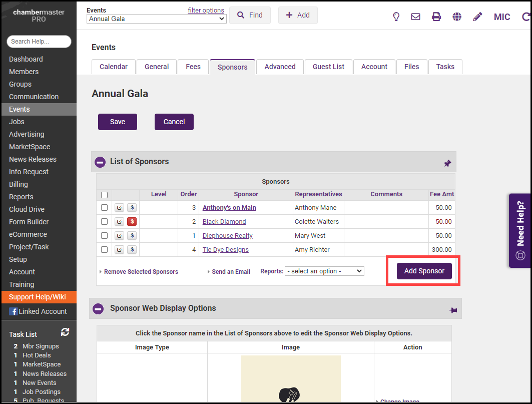Click the Search Help input field
Viewport: 532px width, 404px height.
coord(39,42)
